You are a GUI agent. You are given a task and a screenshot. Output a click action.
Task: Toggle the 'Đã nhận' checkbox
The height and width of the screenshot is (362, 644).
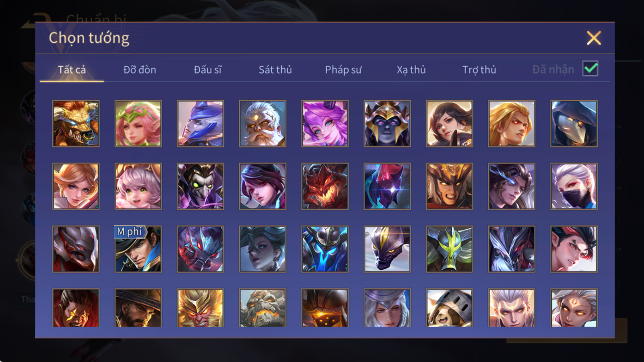point(590,69)
